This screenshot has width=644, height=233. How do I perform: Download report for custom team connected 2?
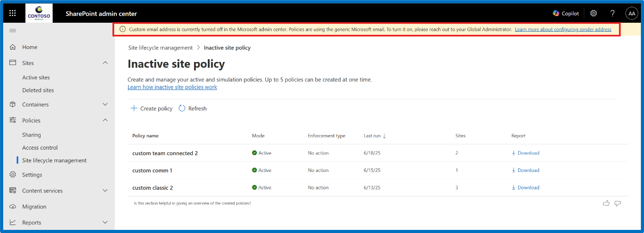coord(525,153)
